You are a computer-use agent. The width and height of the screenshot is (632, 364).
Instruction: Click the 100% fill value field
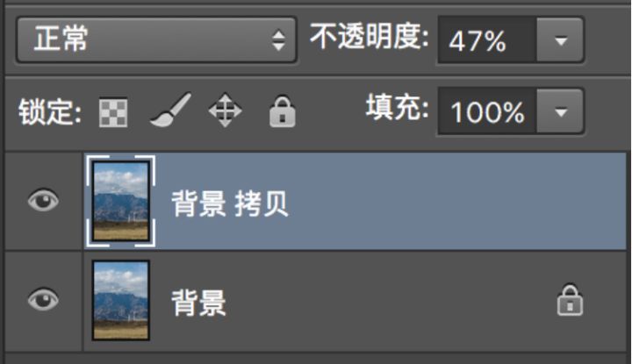487,111
